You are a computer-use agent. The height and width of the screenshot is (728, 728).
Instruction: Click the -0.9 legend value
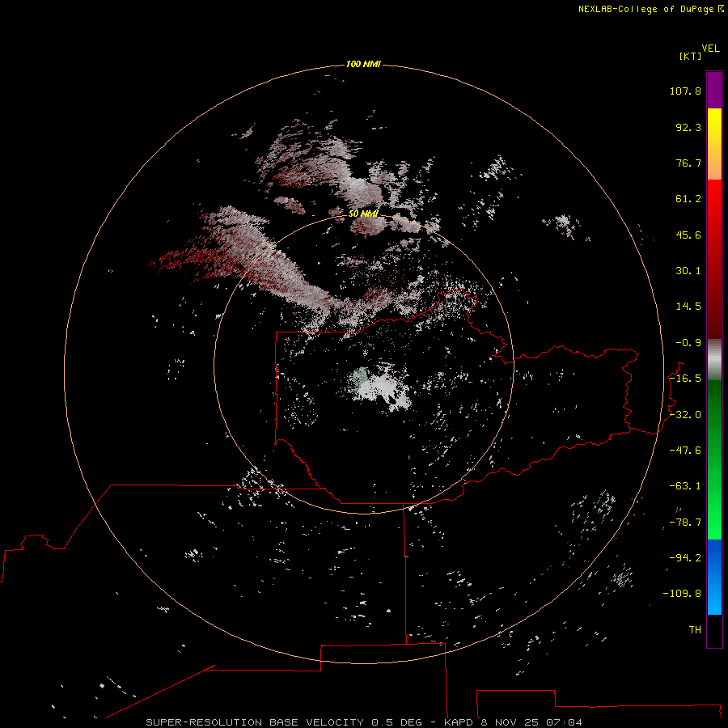pyautogui.click(x=688, y=343)
